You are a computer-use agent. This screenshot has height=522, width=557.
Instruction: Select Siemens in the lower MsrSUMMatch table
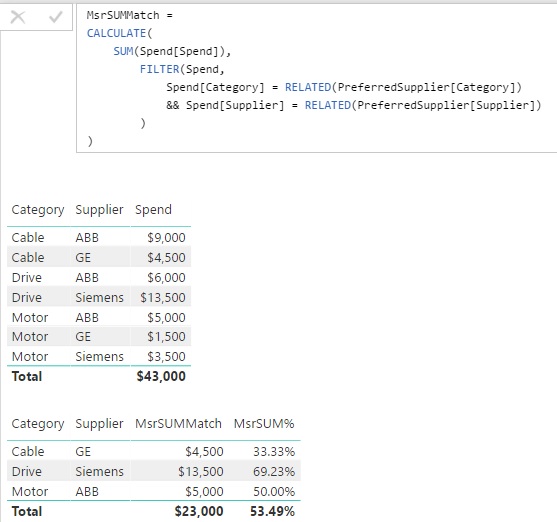click(x=99, y=472)
